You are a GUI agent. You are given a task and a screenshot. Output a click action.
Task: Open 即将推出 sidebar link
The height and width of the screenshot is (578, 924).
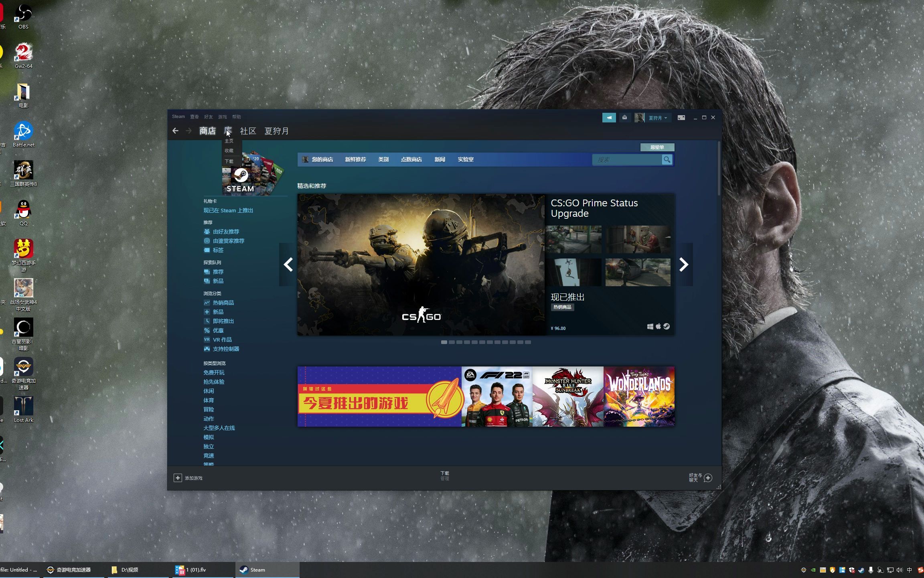(223, 321)
